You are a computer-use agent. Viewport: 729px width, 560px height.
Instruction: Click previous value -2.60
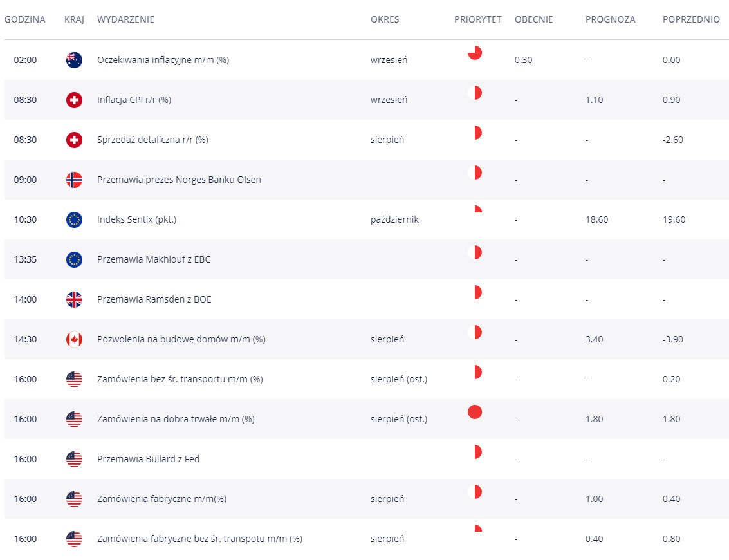tap(673, 140)
